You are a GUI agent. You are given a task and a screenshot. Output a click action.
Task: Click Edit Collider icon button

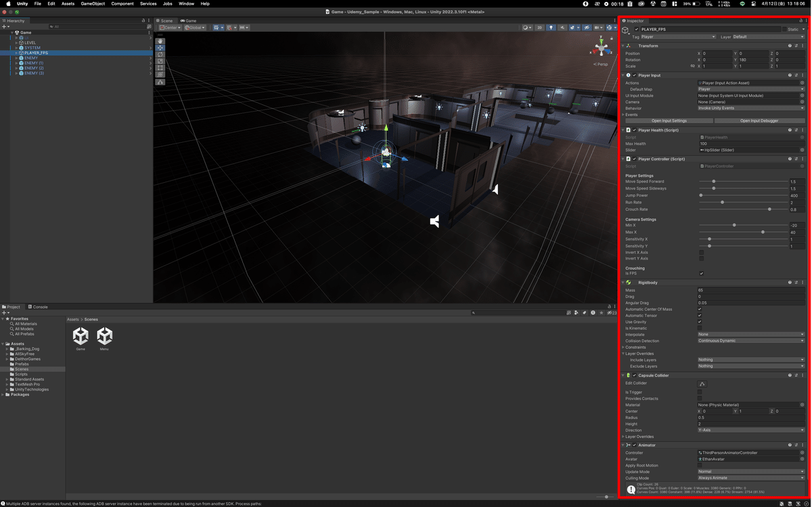coord(702,384)
